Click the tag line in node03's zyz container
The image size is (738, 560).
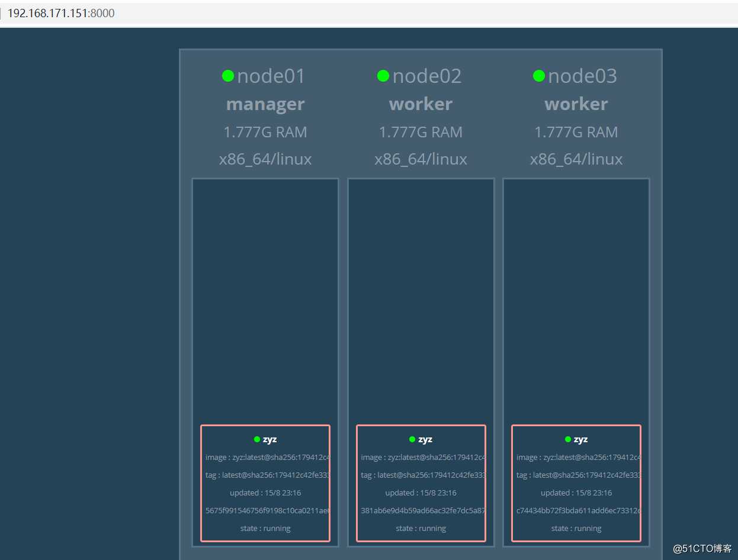[x=577, y=475]
